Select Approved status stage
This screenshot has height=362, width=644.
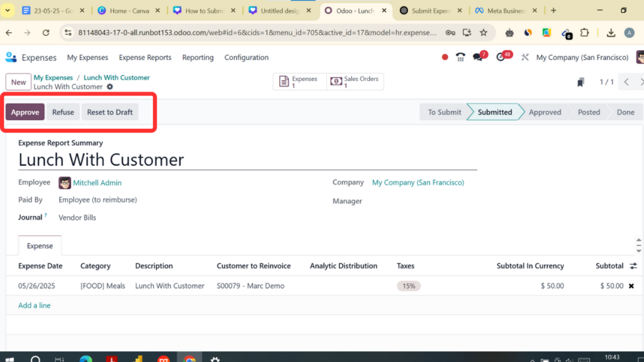[545, 112]
